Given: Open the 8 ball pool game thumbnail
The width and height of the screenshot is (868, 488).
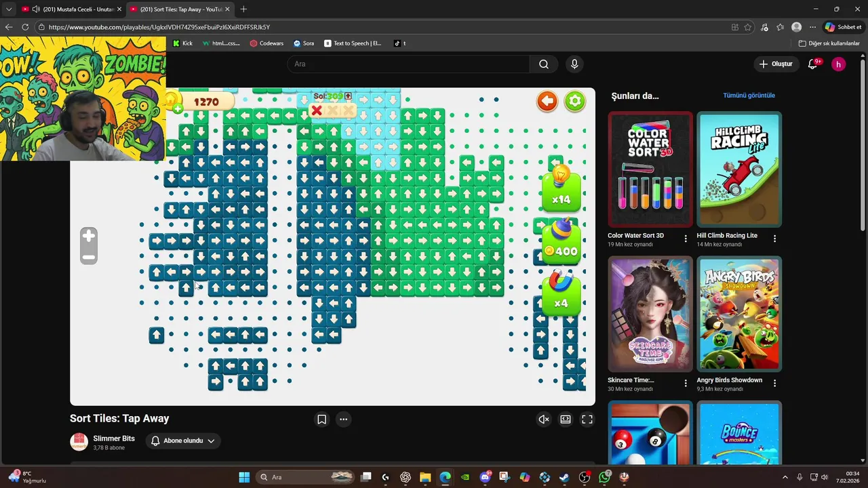Looking at the screenshot, I should [x=650, y=433].
